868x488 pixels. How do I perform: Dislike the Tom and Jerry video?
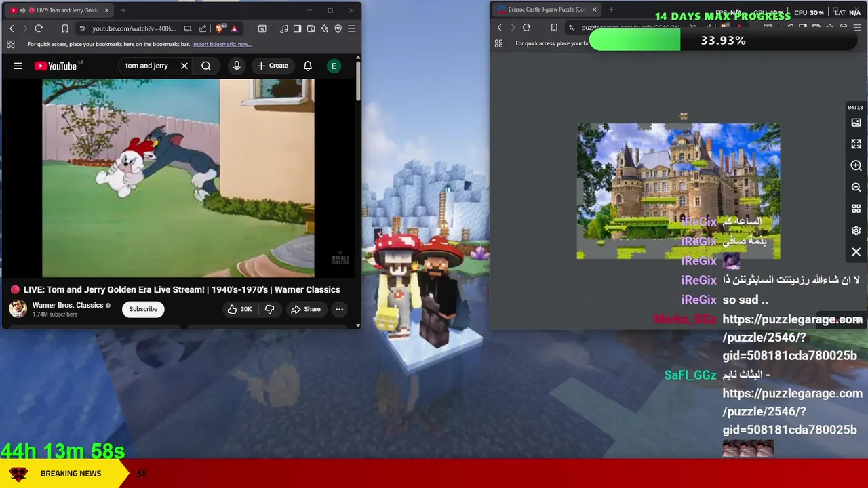tap(269, 309)
